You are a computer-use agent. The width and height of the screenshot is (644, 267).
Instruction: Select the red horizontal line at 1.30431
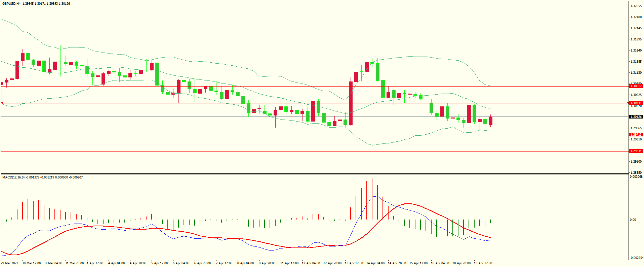(314, 103)
